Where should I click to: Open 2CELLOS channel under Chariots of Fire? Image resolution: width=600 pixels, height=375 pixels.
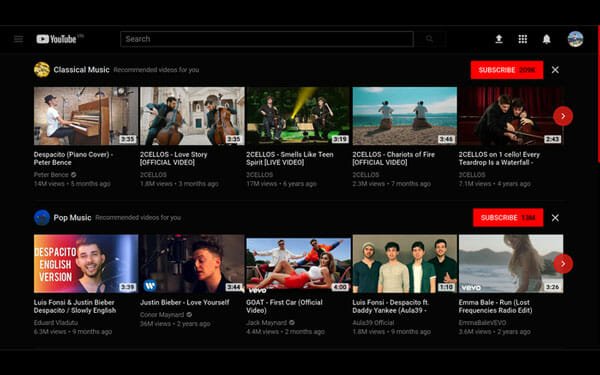coord(365,175)
